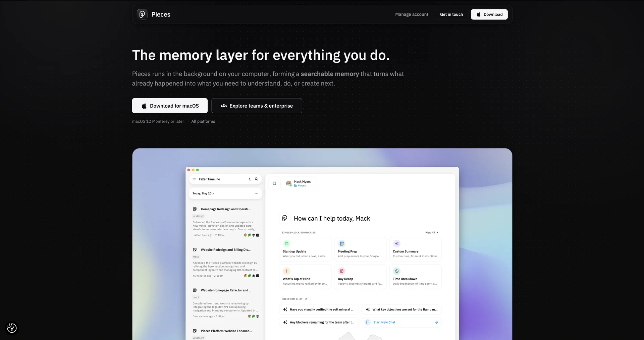Select the Meeting Prep calendar icon
The width and height of the screenshot is (644, 340).
pyautogui.click(x=341, y=244)
